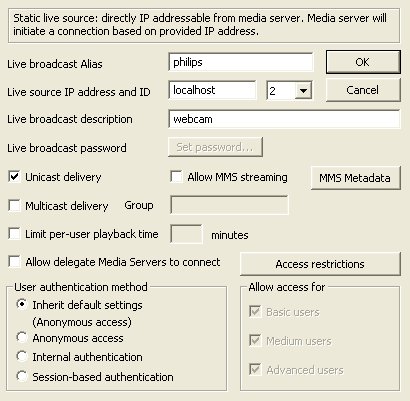This screenshot has height=401, width=410.
Task: Enable Allow MMS streaming checkbox
Action: coord(176,177)
